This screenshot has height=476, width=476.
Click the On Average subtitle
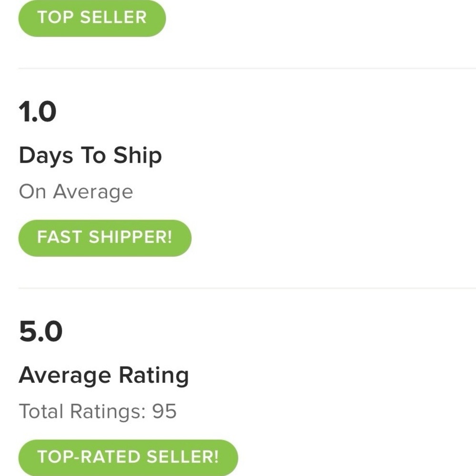point(76,192)
